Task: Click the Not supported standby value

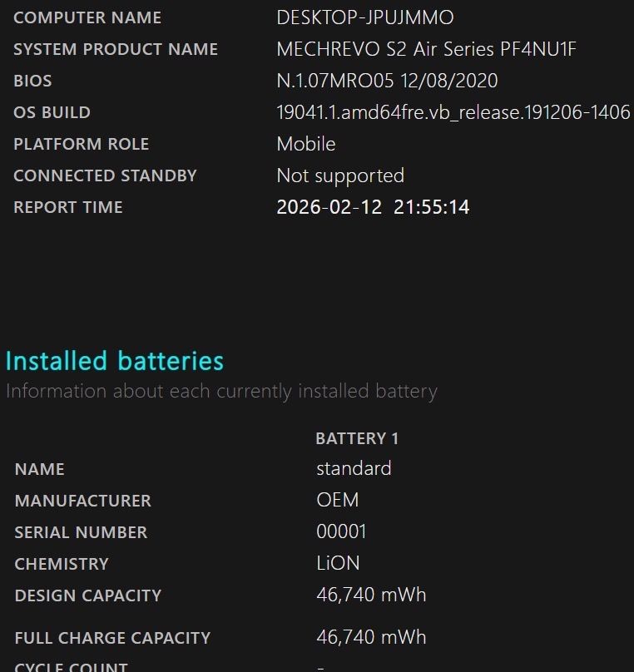Action: tap(340, 175)
